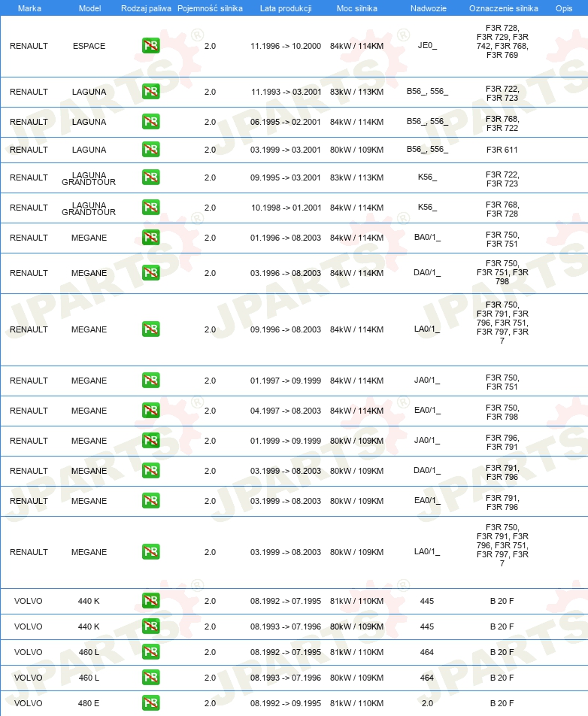This screenshot has height=716, width=588.
Task: Click fuel icon in VOLVO 440 K 81kW row
Action: (150, 601)
